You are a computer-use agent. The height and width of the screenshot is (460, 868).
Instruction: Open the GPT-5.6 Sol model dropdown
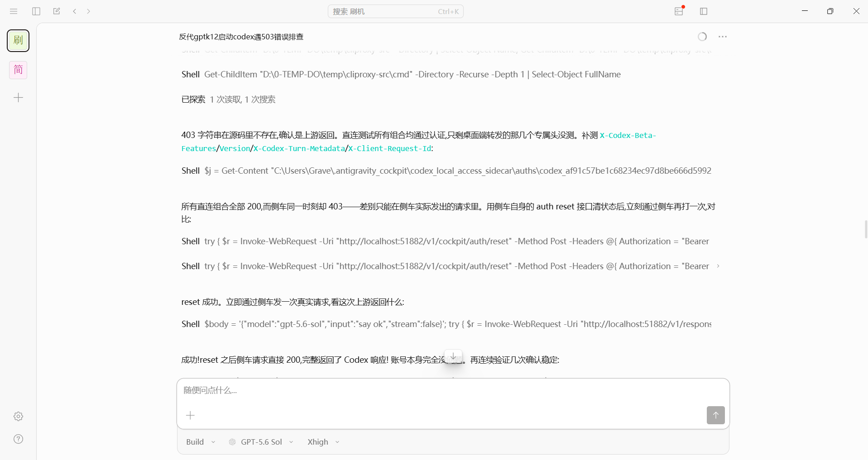pyautogui.click(x=262, y=442)
